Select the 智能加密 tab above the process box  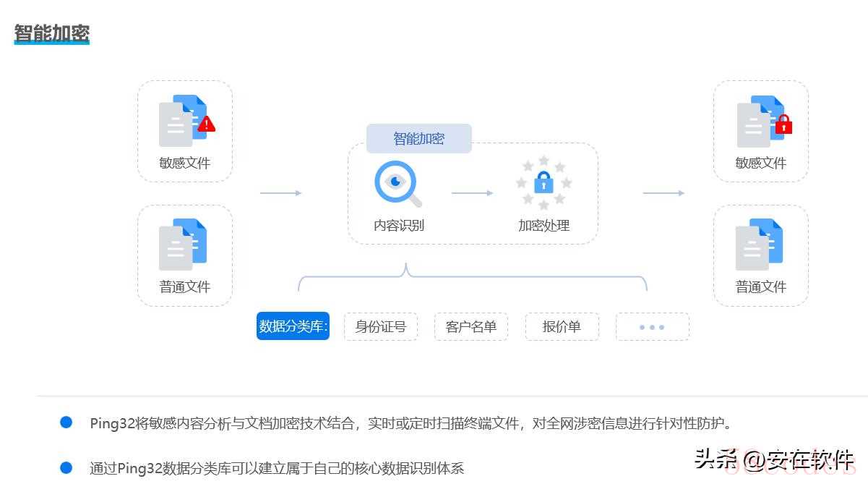[418, 139]
